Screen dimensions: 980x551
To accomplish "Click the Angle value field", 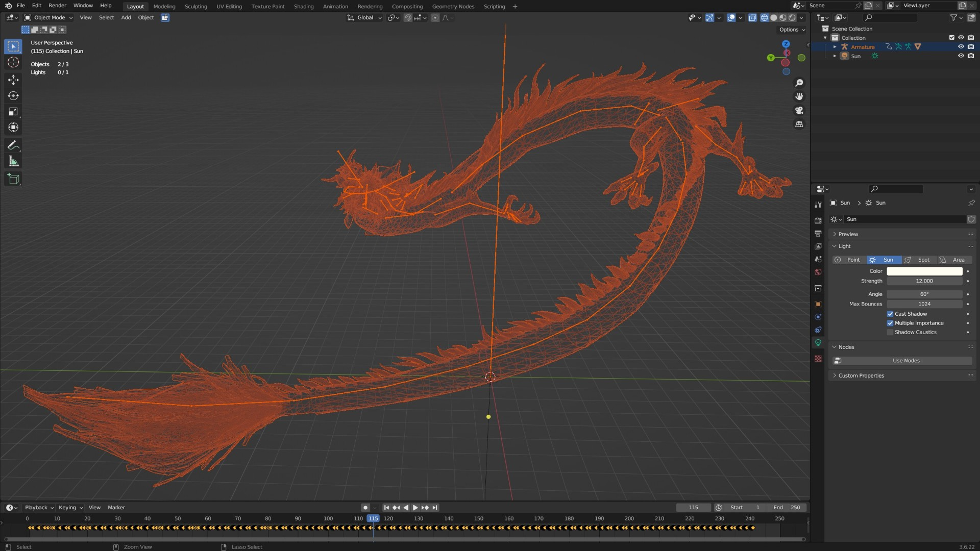I will pos(924,294).
